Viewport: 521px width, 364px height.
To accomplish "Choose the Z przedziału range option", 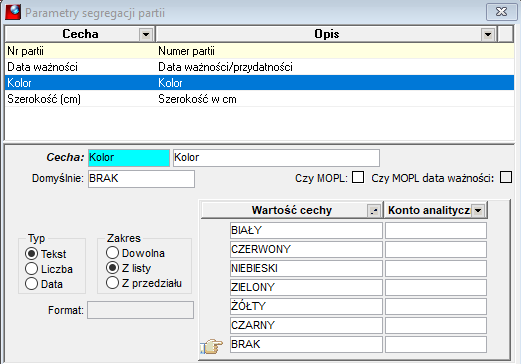I will [112, 283].
